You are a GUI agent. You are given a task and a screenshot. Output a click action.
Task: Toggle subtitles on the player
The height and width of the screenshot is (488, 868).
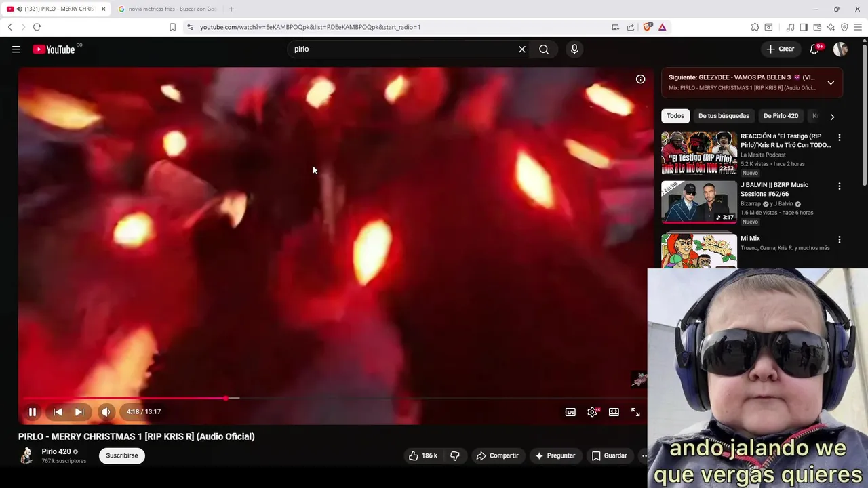pyautogui.click(x=571, y=412)
